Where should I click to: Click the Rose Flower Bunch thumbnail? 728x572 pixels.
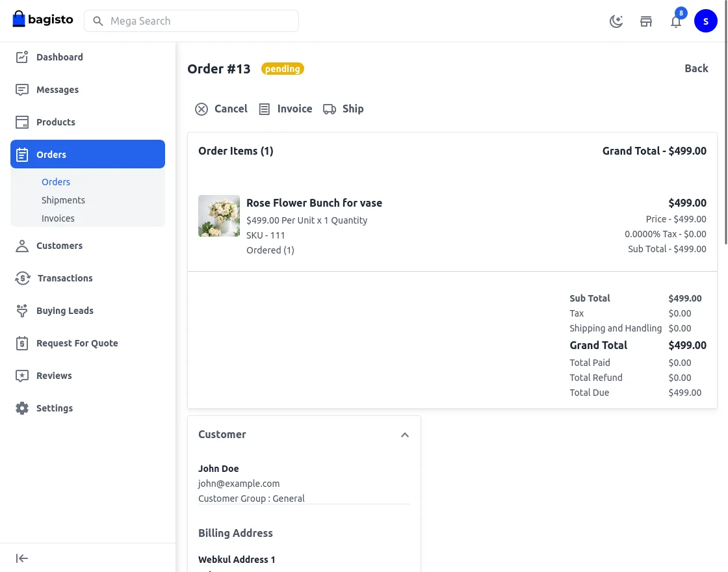219,216
